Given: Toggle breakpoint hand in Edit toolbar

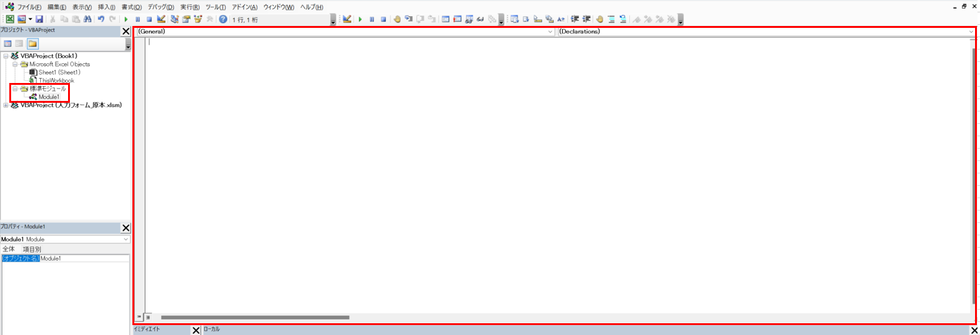Looking at the screenshot, I should coord(600,19).
